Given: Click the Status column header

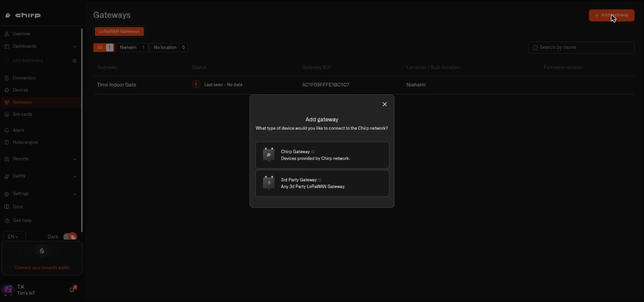Looking at the screenshot, I should (x=199, y=67).
